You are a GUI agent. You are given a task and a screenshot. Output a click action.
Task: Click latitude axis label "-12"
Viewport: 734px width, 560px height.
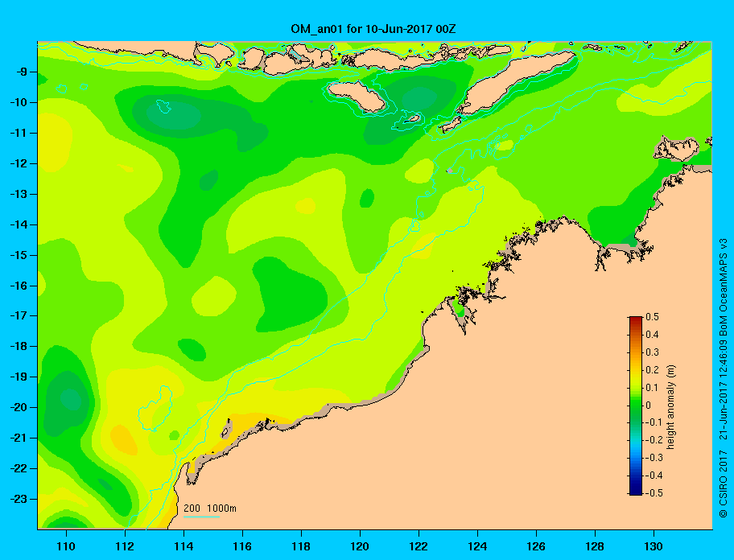[x=19, y=163]
